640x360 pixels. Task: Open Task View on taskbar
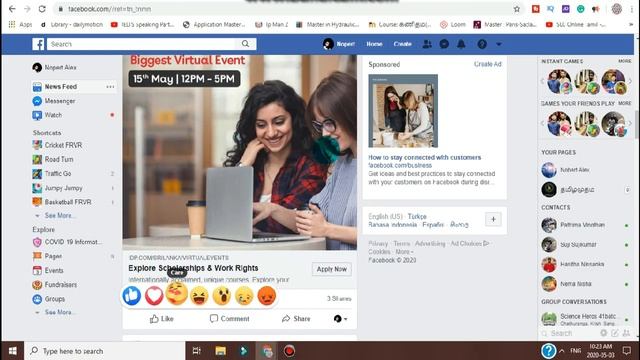197,351
